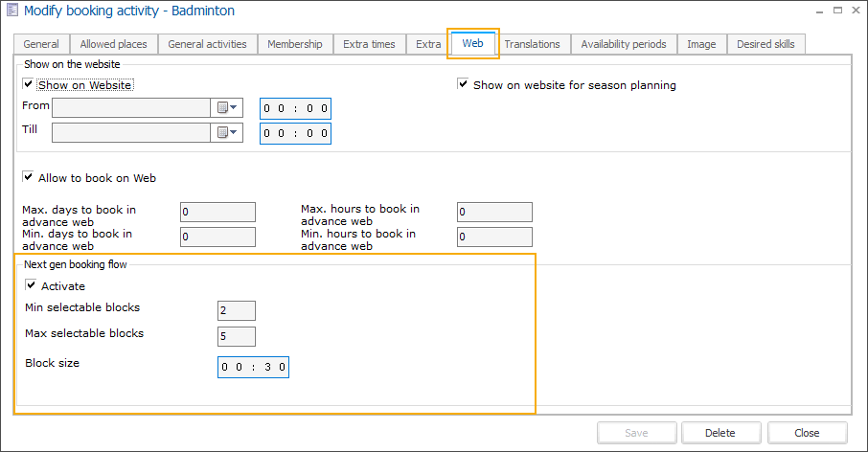Toggle Allow to book on Web
The image size is (868, 452).
pos(29,178)
